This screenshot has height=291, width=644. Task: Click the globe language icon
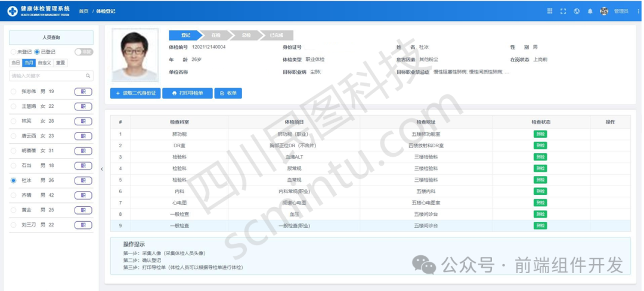pos(577,11)
